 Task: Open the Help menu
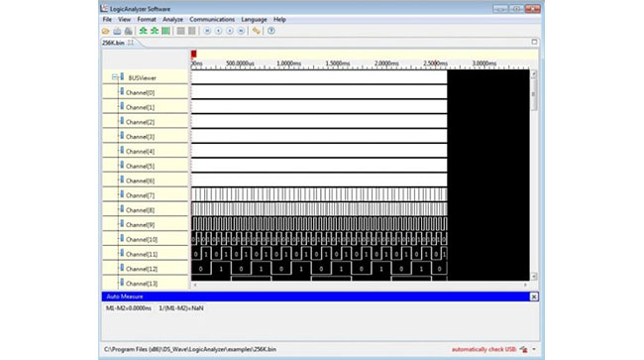point(279,19)
